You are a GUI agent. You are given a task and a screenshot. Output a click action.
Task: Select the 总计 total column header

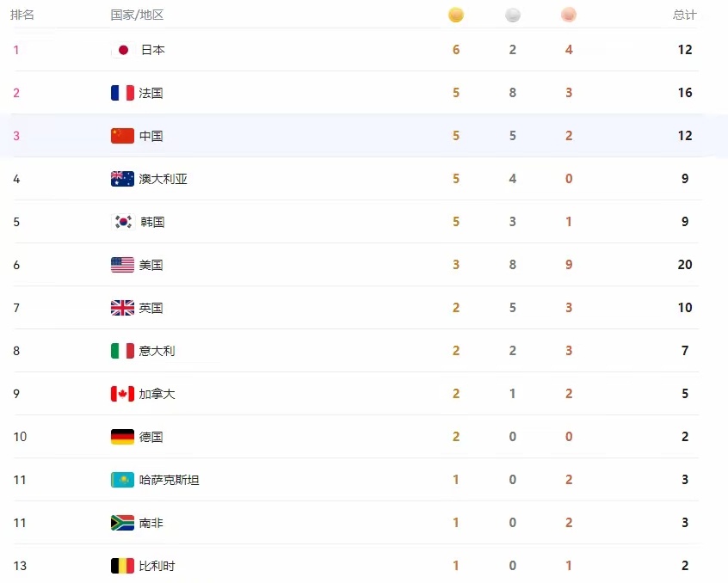tap(685, 15)
